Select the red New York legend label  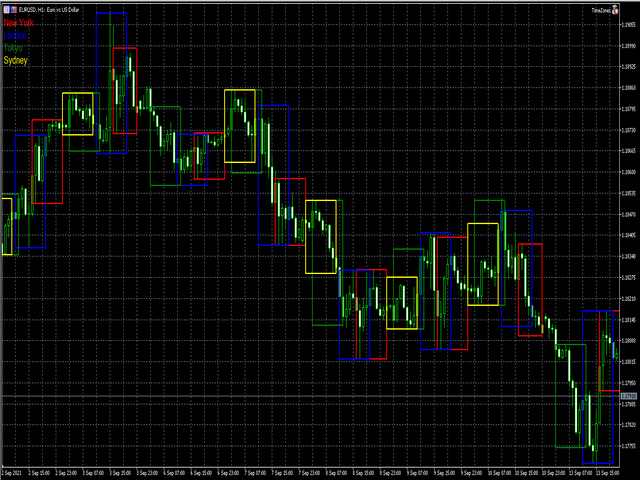[x=18, y=23]
